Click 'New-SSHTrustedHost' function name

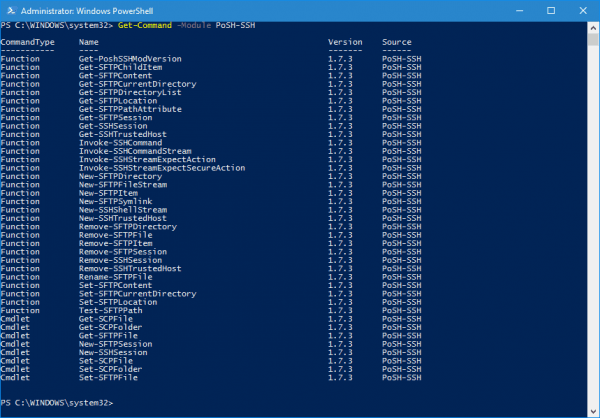click(123, 219)
